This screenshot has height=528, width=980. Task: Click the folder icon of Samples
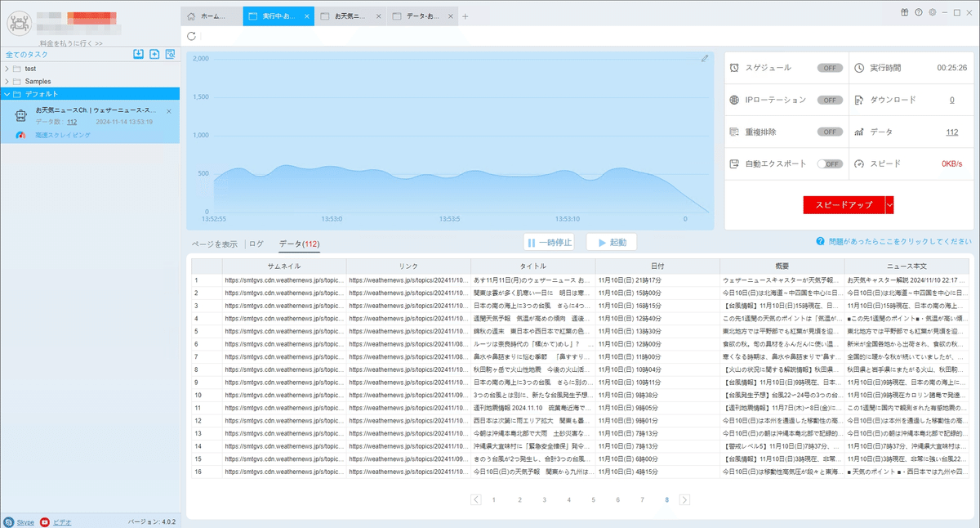[17, 82]
